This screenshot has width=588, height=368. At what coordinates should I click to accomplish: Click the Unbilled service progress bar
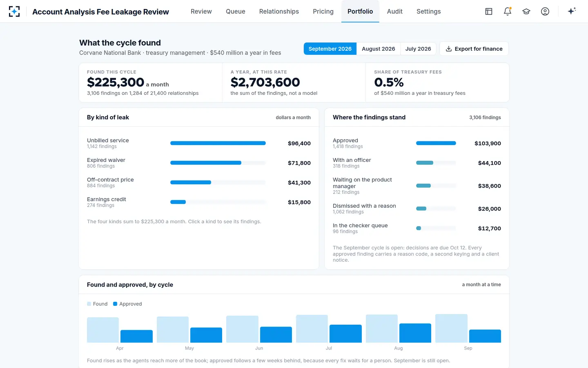pyautogui.click(x=218, y=143)
